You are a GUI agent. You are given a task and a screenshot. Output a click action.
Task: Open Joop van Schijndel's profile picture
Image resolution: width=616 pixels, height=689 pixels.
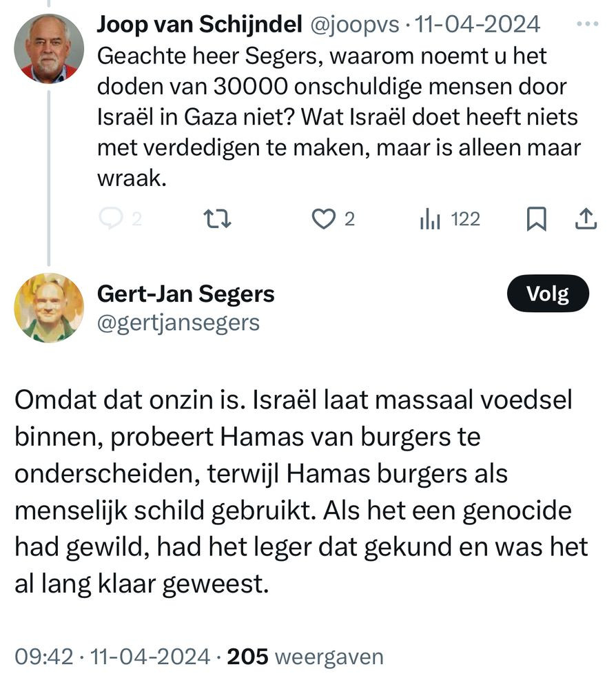coord(49,48)
